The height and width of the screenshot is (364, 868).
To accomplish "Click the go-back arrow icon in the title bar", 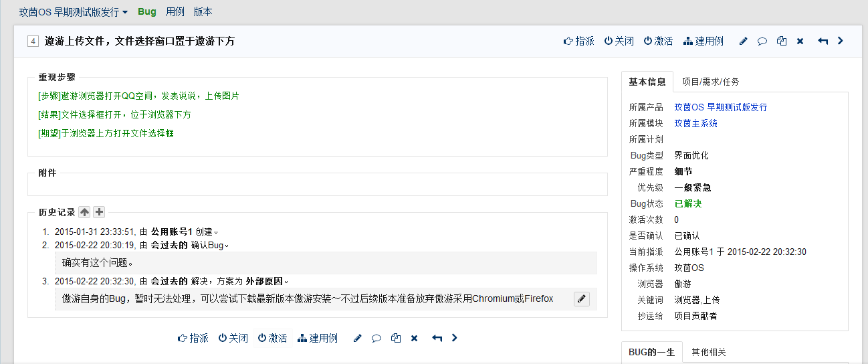I will pos(823,41).
